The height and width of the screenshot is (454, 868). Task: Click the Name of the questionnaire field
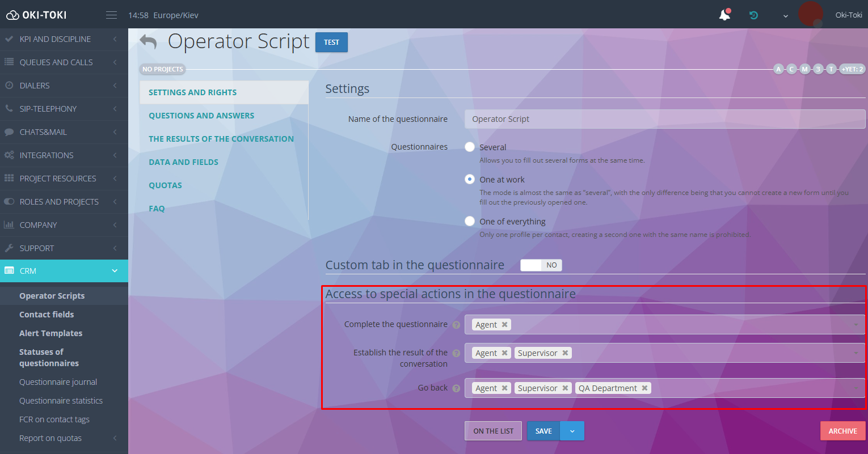664,119
